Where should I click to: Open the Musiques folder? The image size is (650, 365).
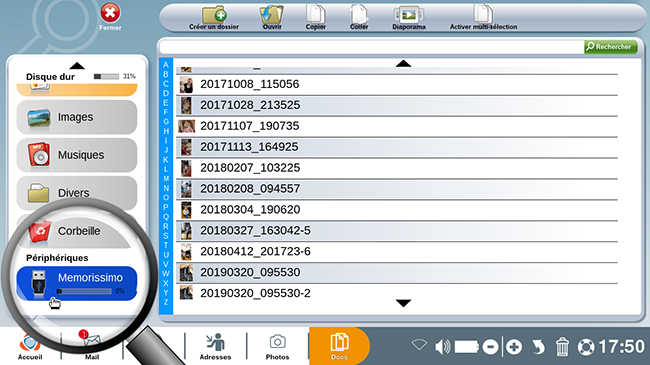(77, 155)
